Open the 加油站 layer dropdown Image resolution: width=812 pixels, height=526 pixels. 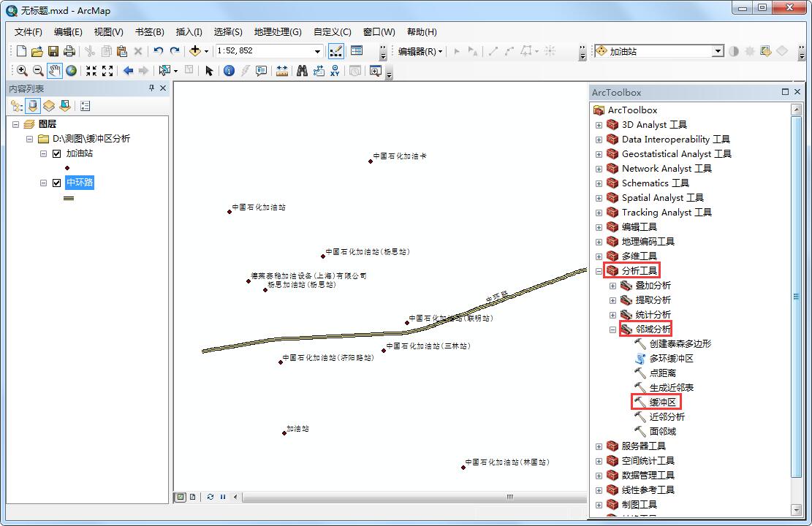[x=717, y=50]
